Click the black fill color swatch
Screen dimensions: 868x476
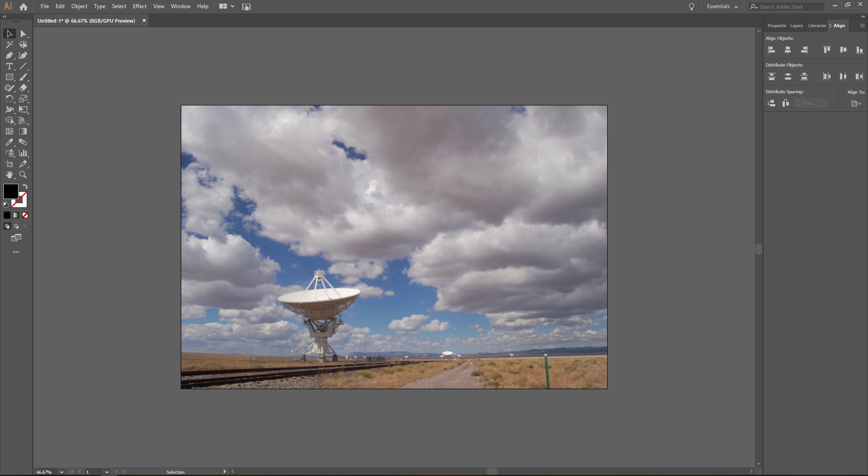(x=11, y=192)
